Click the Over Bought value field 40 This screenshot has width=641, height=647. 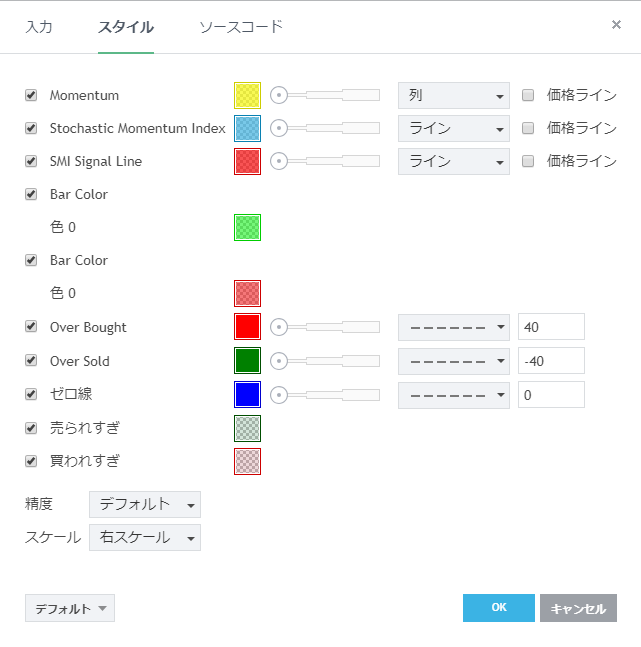[551, 327]
